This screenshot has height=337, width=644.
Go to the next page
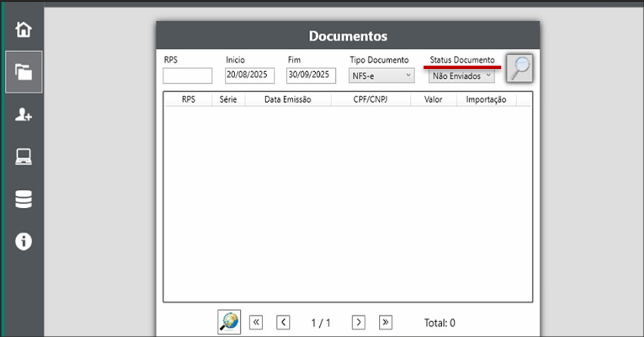coord(358,322)
